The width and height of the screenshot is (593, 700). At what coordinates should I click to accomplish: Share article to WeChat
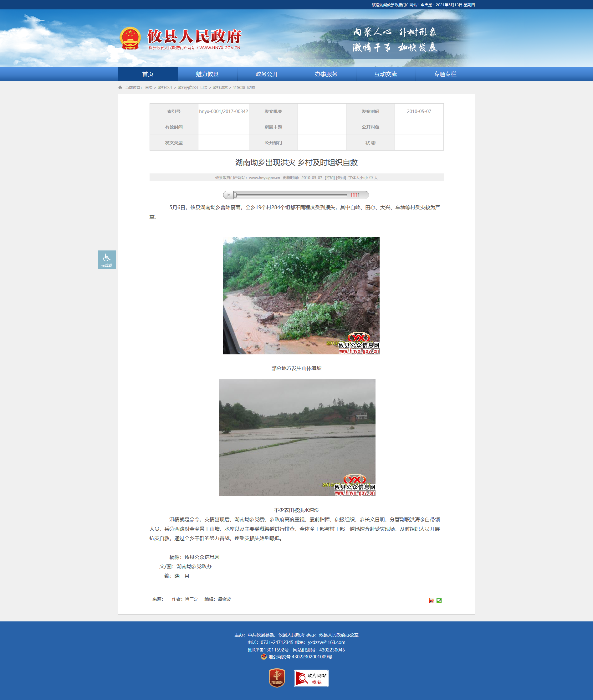(x=439, y=600)
